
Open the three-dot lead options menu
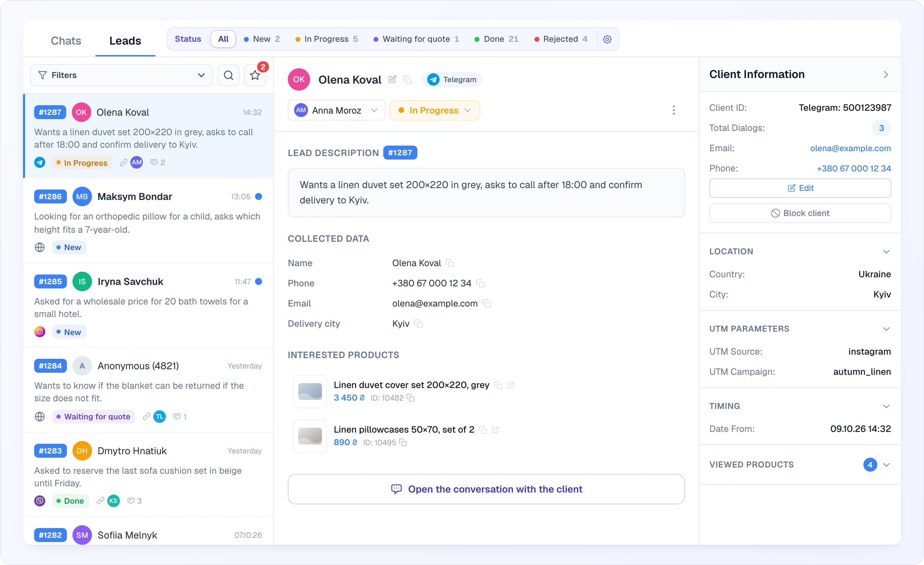[673, 110]
